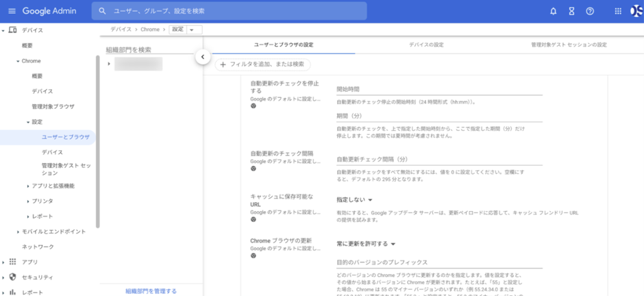
Task: Expand the プリンタ sidebar item
Action: click(x=28, y=201)
